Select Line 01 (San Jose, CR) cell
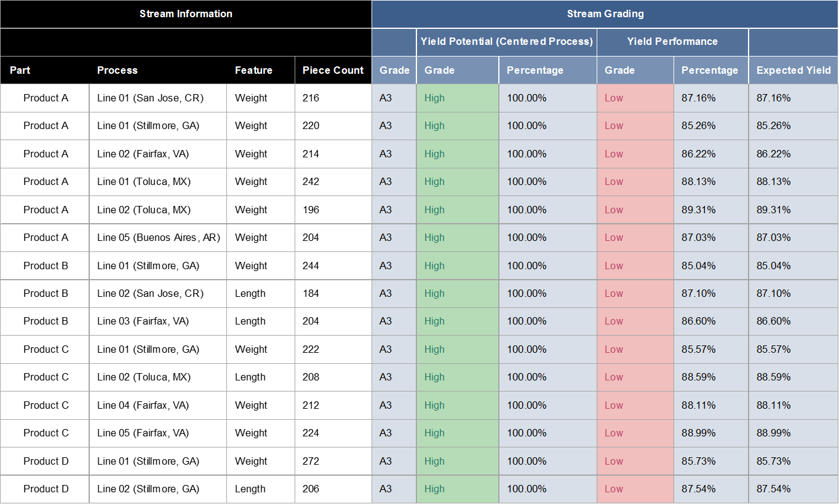 (150, 98)
